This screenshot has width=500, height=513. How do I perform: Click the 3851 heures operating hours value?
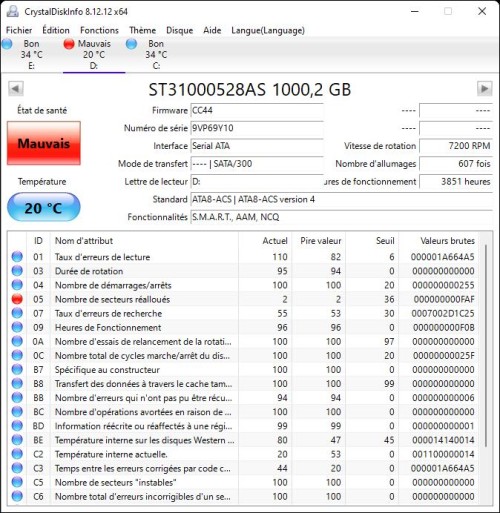pos(456,182)
